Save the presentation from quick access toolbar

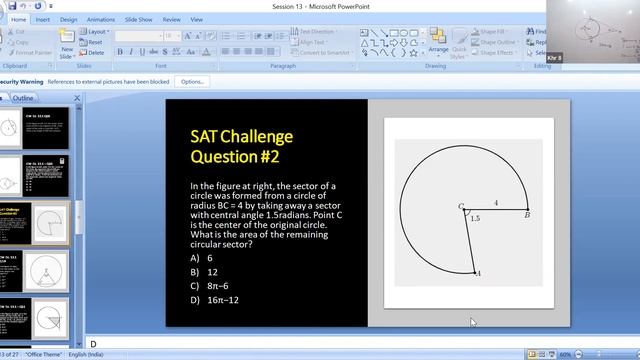pos(12,6)
